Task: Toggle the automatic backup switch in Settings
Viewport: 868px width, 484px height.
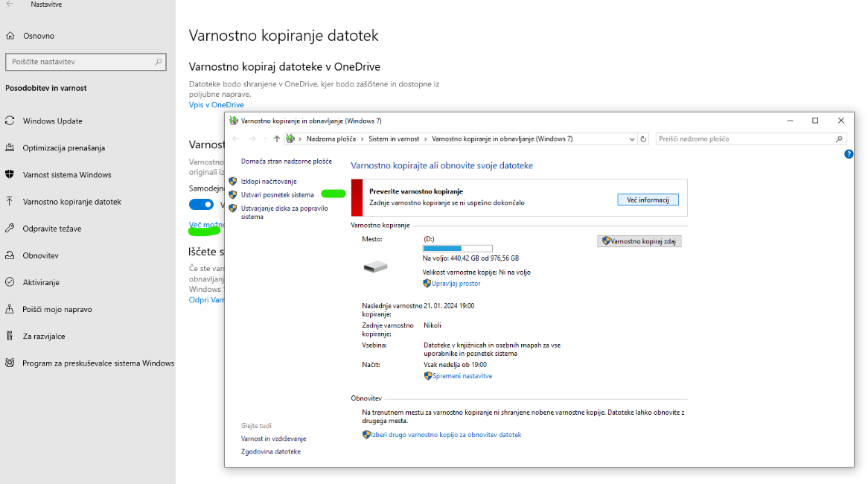Action: tap(201, 204)
